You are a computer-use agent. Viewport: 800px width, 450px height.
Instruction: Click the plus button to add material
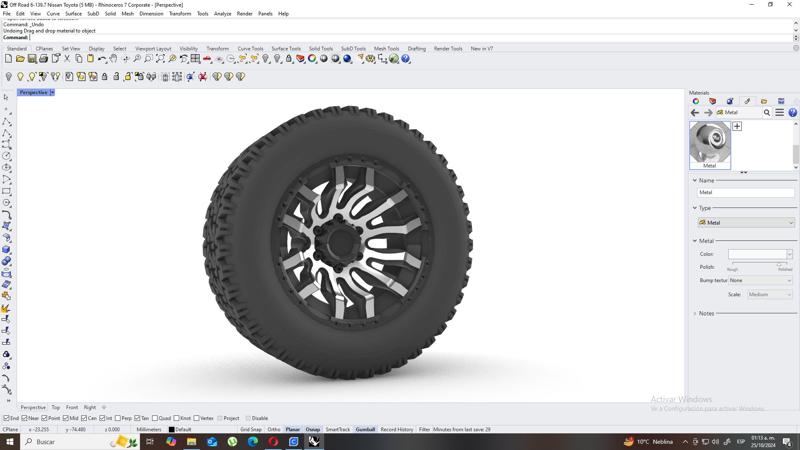click(x=737, y=126)
